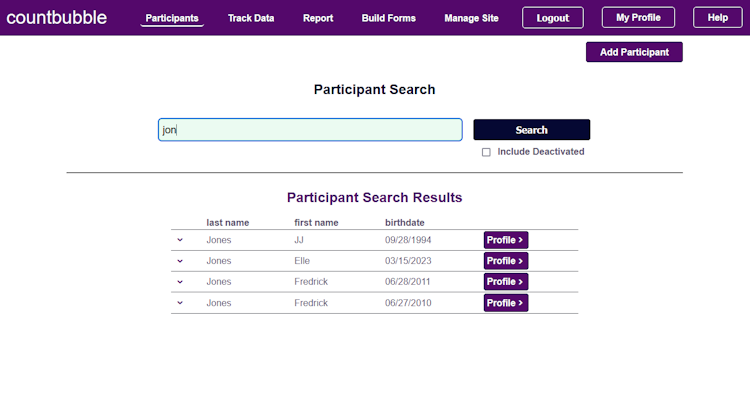Open profile of Fredrick born 06/27/2010
The width and height of the screenshot is (750, 405).
coord(506,303)
